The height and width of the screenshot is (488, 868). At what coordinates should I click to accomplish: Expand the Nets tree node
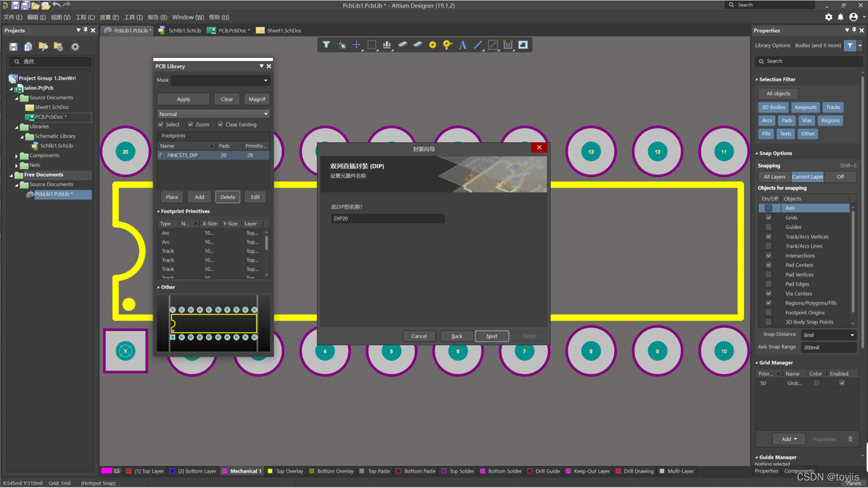click(17, 166)
